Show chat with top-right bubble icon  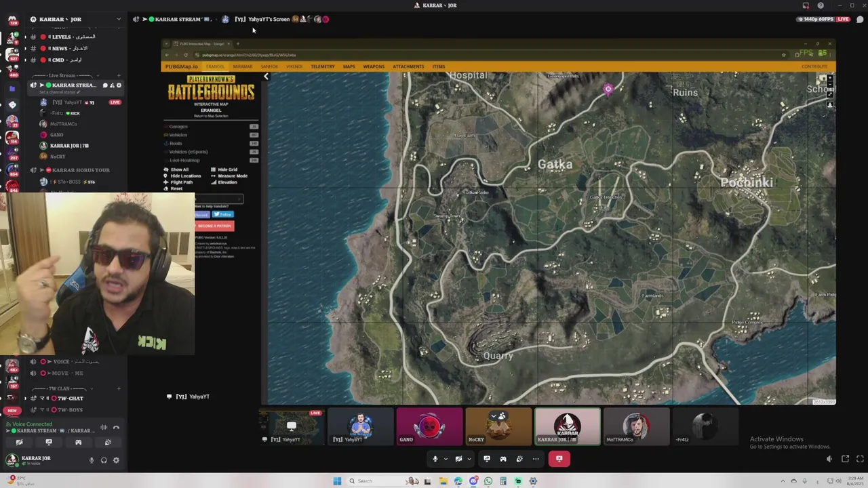860,19
